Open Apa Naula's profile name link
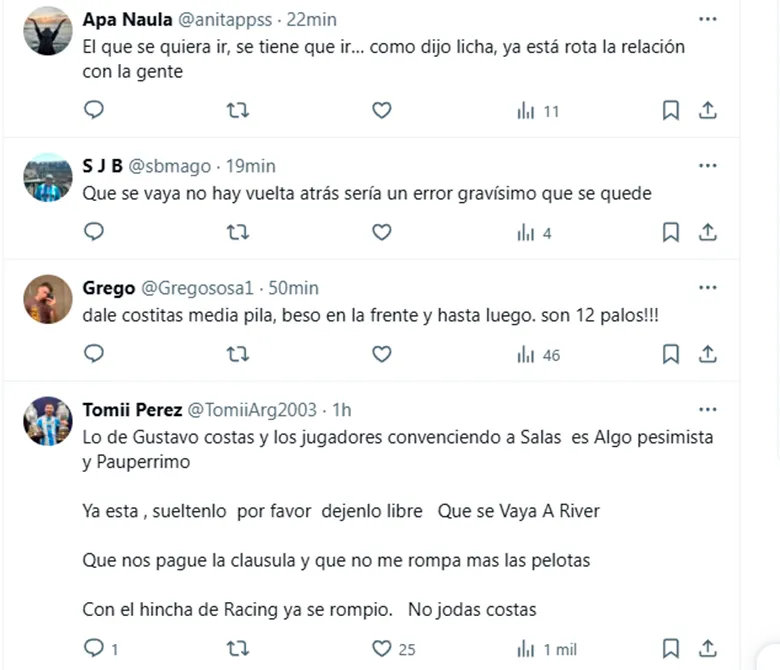 127,20
